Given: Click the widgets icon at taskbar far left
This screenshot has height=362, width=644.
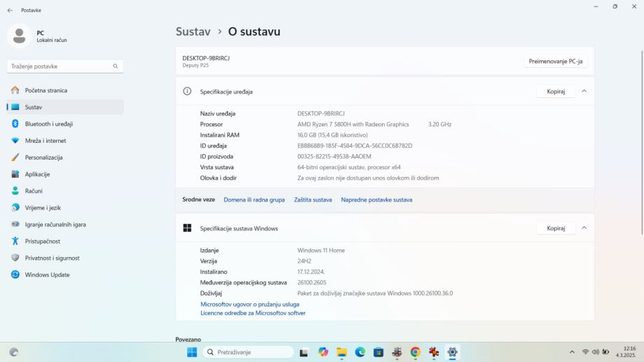Looking at the screenshot, I should [14, 352].
